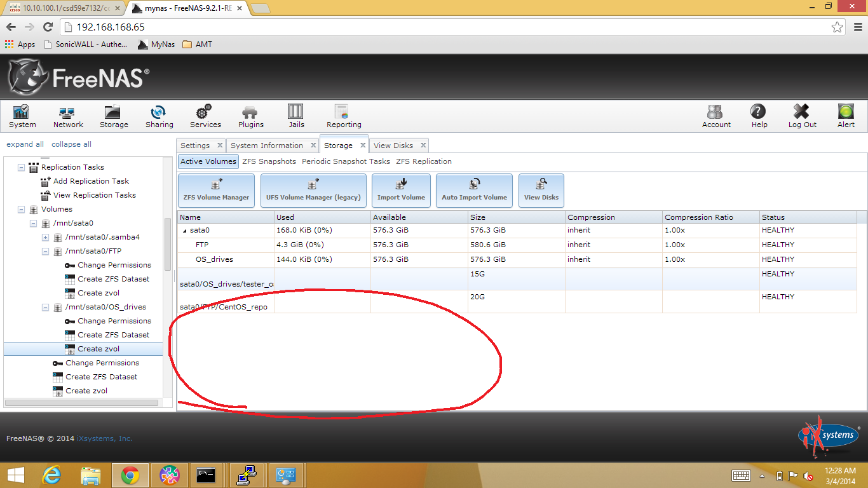This screenshot has height=488, width=868.
Task: Select Create zvol under /mnt/sata0/OS_drives
Action: click(x=98, y=349)
